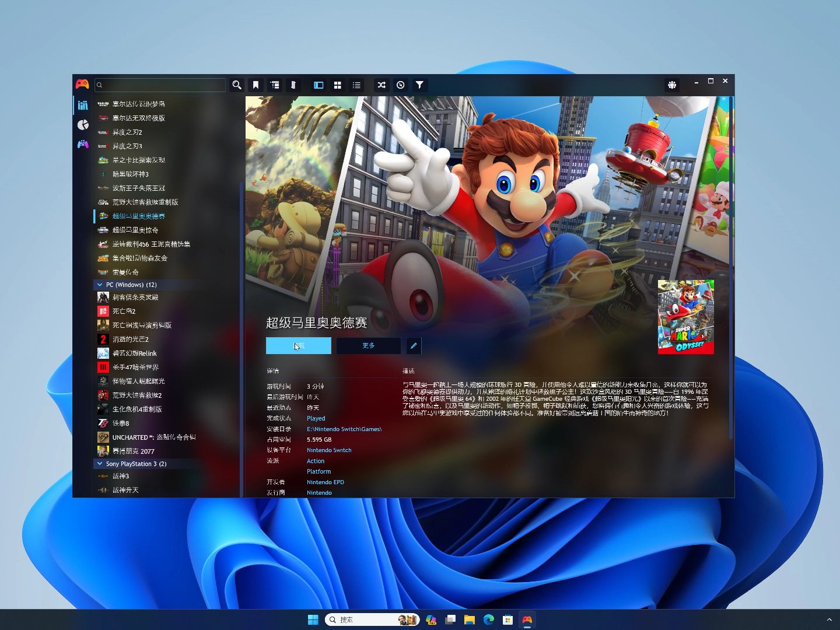
Task: Select 逆转裁判456 王泥喜精选集 in the list
Action: [166, 244]
